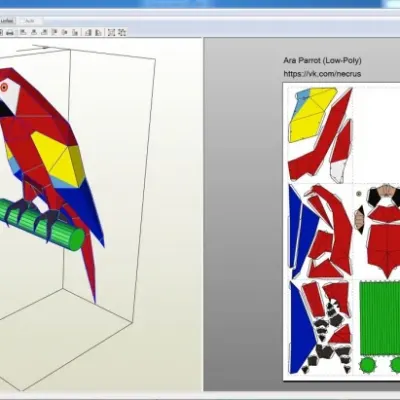Image resolution: width=400 pixels, height=400 pixels.
Task: Click the align-right icon in the toolbar
Action: click(x=44, y=32)
